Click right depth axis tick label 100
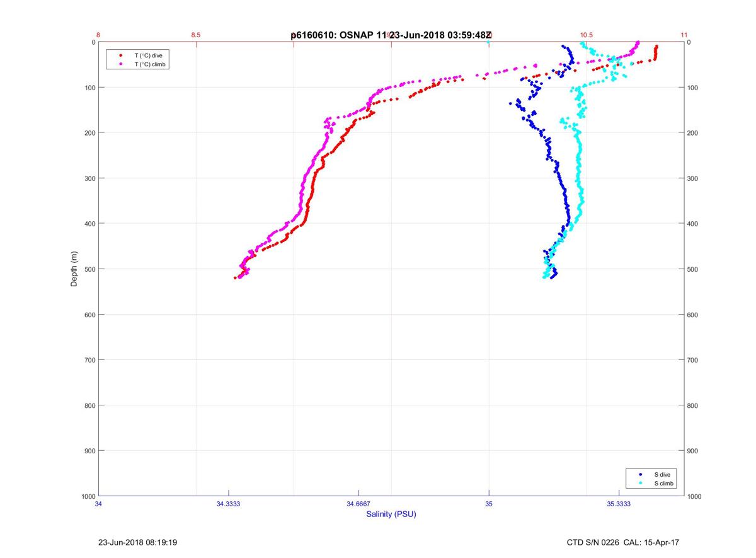This screenshot has height=558, width=756. (692, 88)
